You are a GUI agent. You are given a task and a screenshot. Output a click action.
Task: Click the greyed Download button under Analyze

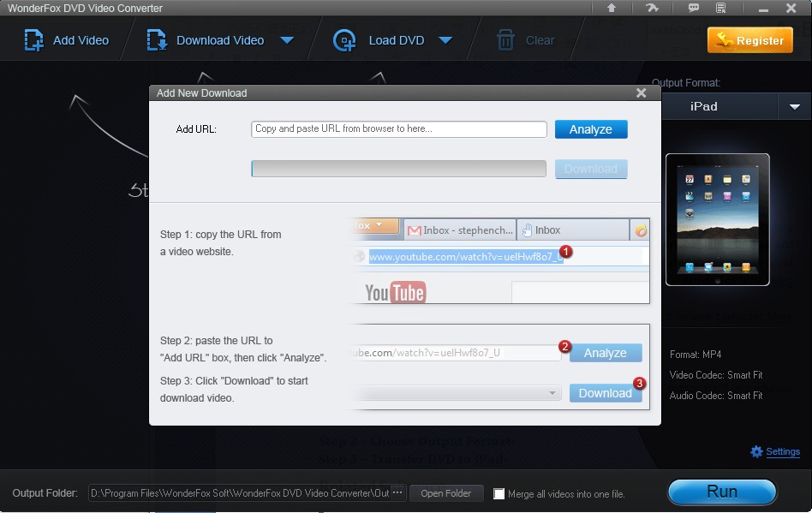(591, 169)
